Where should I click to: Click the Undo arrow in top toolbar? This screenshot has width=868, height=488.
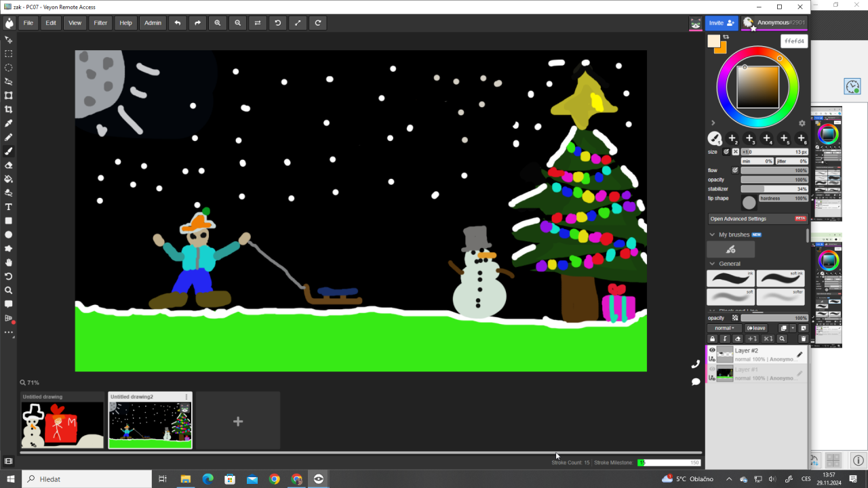tap(178, 23)
